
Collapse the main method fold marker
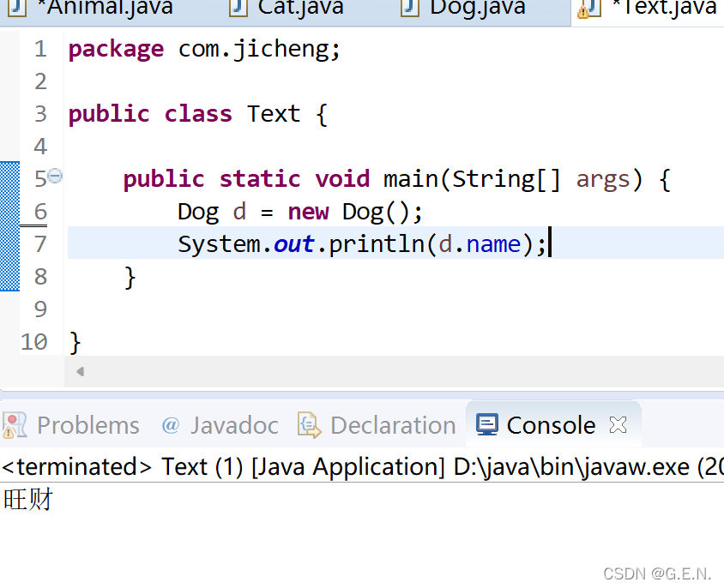[55, 176]
